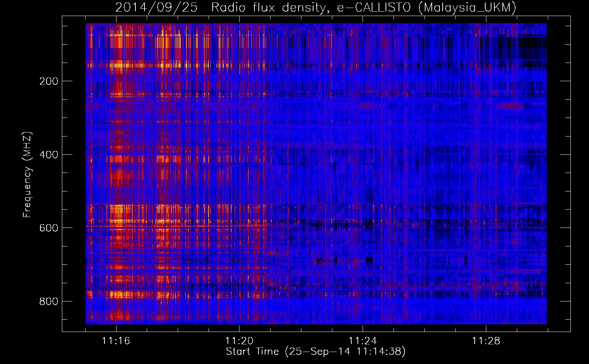Click the '600' frequency tick label
The image size is (589, 364).
[49, 228]
